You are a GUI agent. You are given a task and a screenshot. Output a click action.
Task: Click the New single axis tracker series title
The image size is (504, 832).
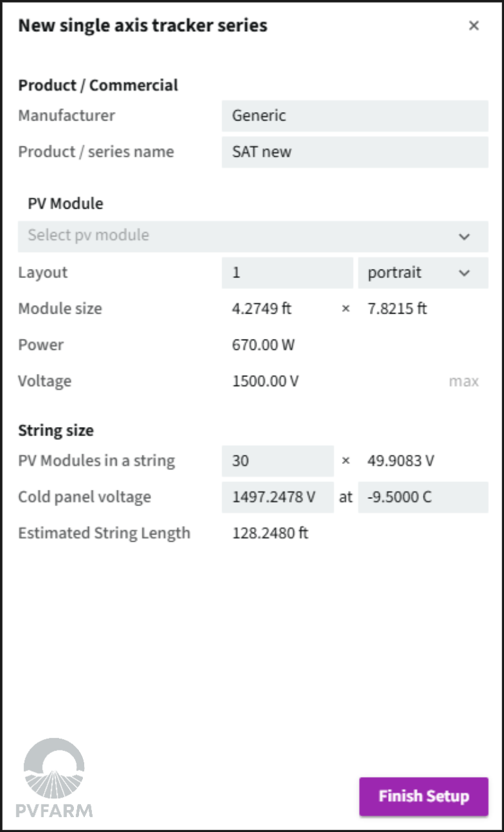pyautogui.click(x=143, y=26)
